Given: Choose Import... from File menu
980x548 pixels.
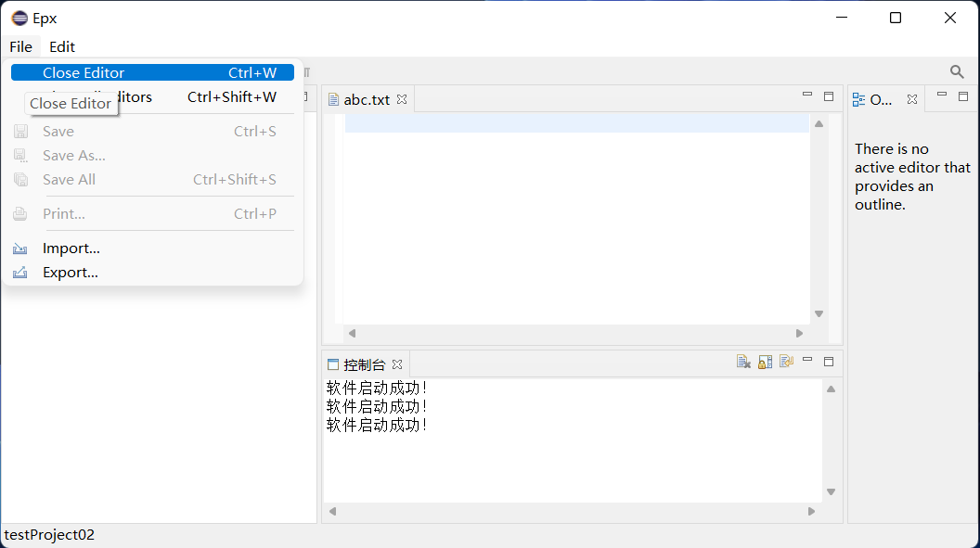Looking at the screenshot, I should (152, 249).
